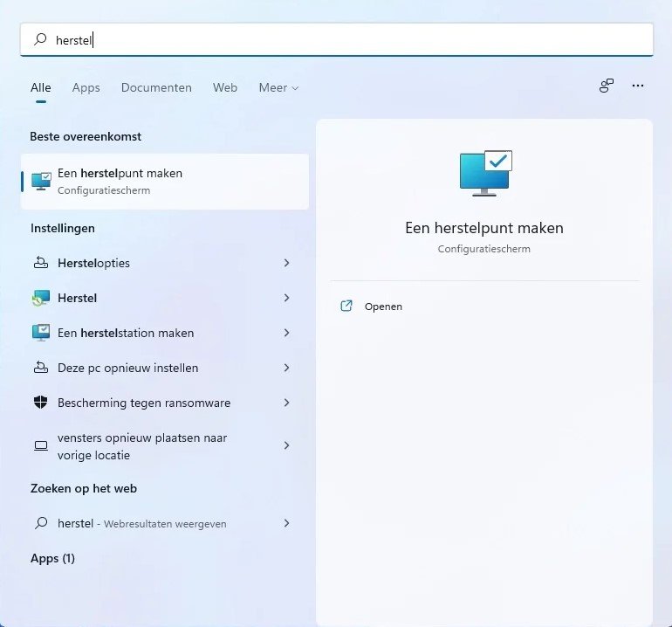Click the Herstelopties recovery icon

click(41, 263)
